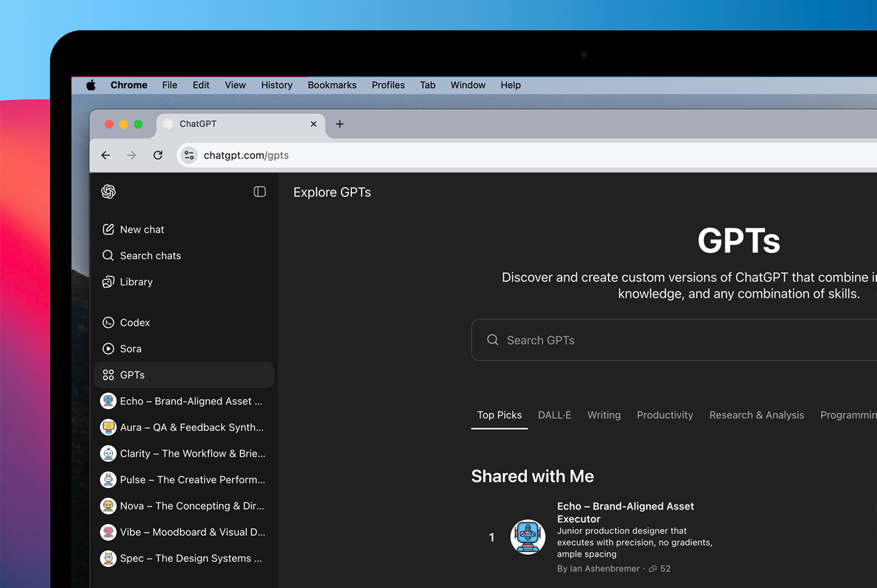This screenshot has width=877, height=588.
Task: Switch to the DALL·E tab
Action: click(554, 415)
